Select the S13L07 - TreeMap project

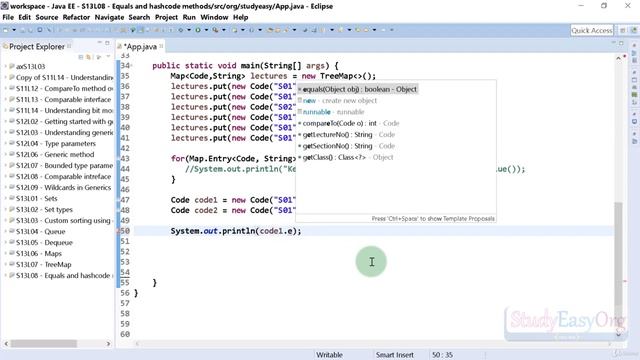pyautogui.click(x=43, y=264)
